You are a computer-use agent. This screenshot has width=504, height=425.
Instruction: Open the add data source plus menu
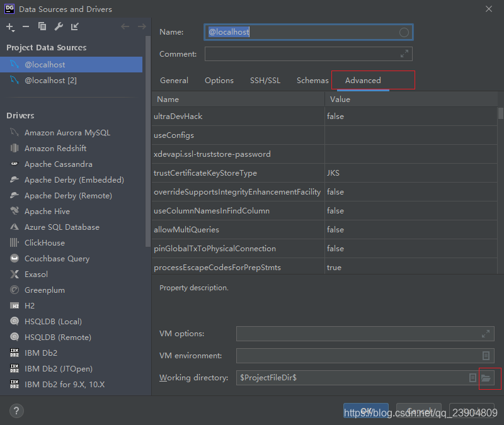click(x=10, y=27)
